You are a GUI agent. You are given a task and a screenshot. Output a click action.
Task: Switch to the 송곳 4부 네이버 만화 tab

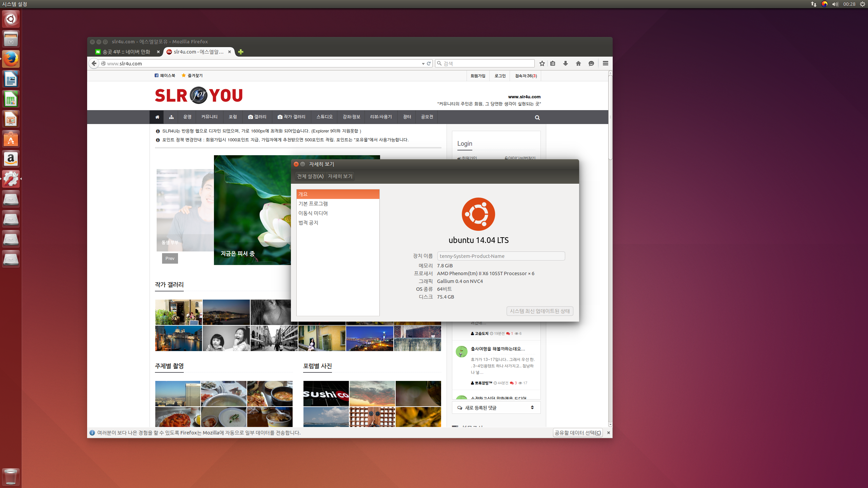coord(127,52)
